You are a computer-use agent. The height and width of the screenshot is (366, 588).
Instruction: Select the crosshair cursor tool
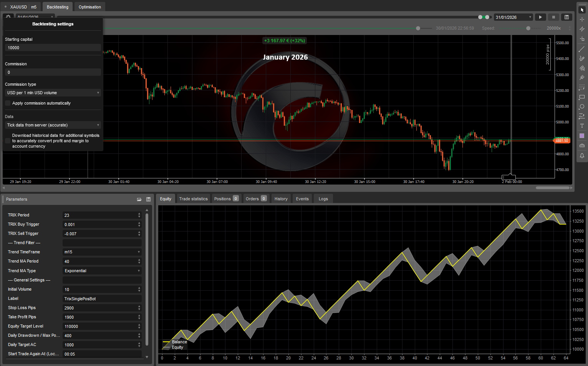coord(582,19)
